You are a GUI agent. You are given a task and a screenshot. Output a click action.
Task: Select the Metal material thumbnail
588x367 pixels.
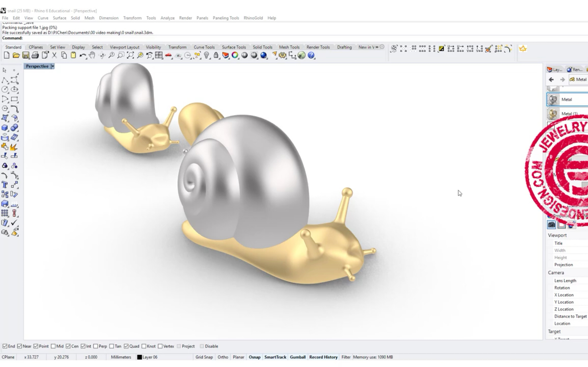[553, 99]
